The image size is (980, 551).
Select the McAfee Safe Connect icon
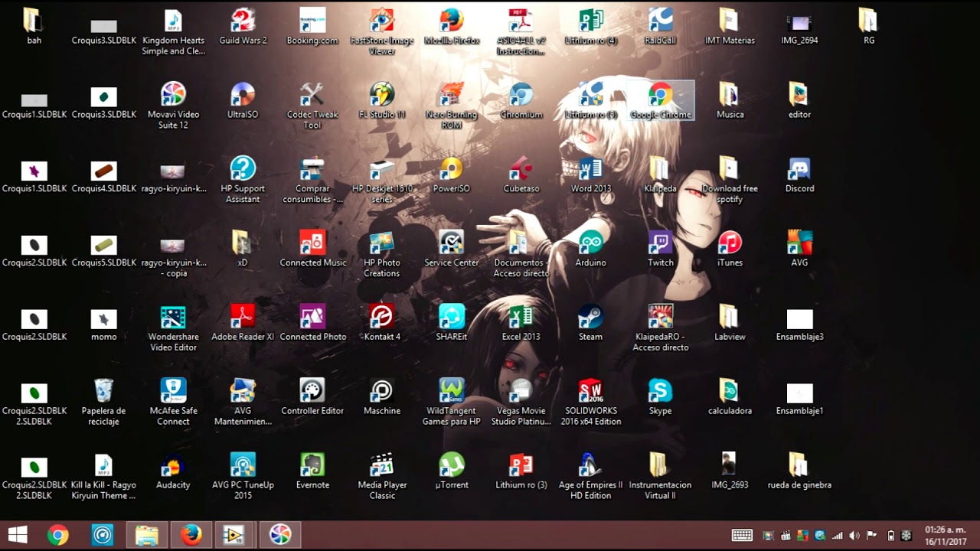(173, 403)
